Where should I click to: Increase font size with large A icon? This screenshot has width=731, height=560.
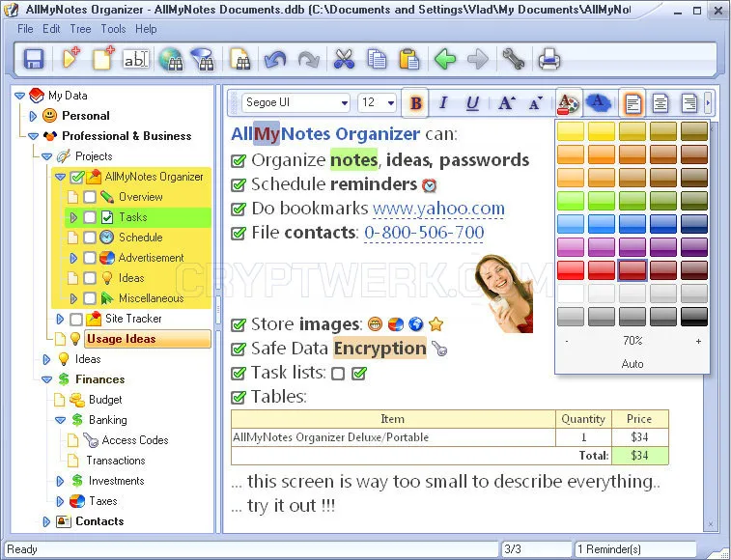pyautogui.click(x=506, y=102)
